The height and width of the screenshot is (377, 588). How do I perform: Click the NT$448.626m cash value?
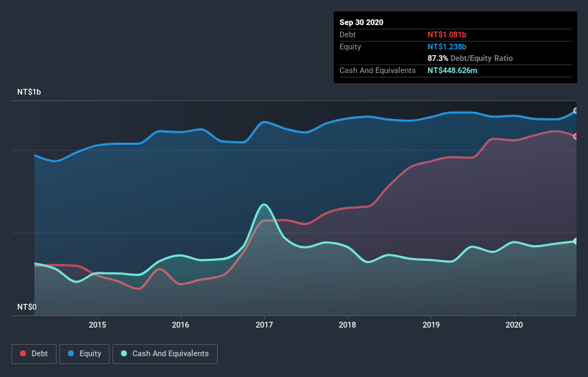tap(452, 70)
